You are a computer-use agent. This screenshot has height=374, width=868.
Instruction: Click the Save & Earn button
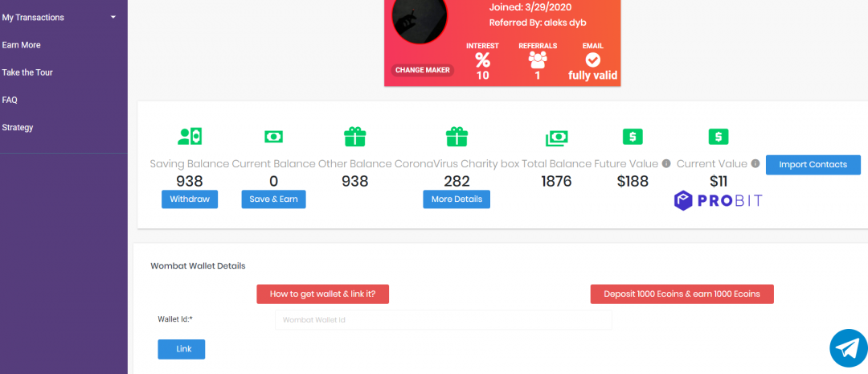273,199
